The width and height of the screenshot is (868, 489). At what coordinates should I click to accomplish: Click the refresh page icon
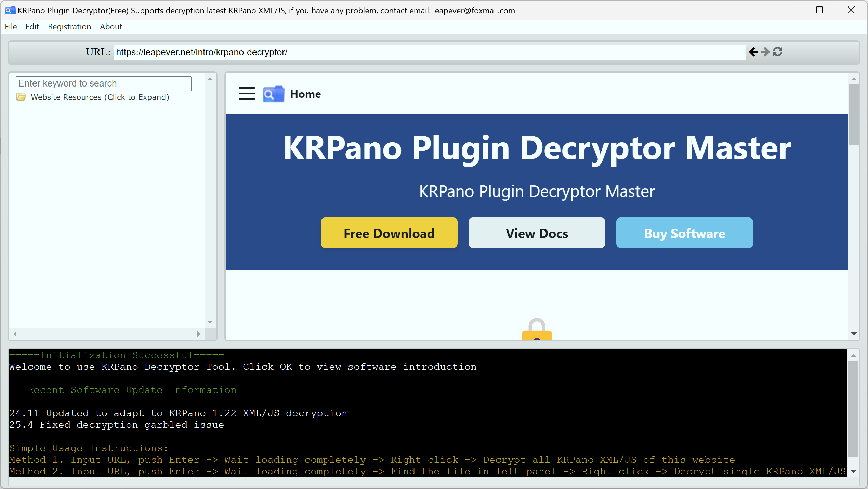(x=778, y=52)
